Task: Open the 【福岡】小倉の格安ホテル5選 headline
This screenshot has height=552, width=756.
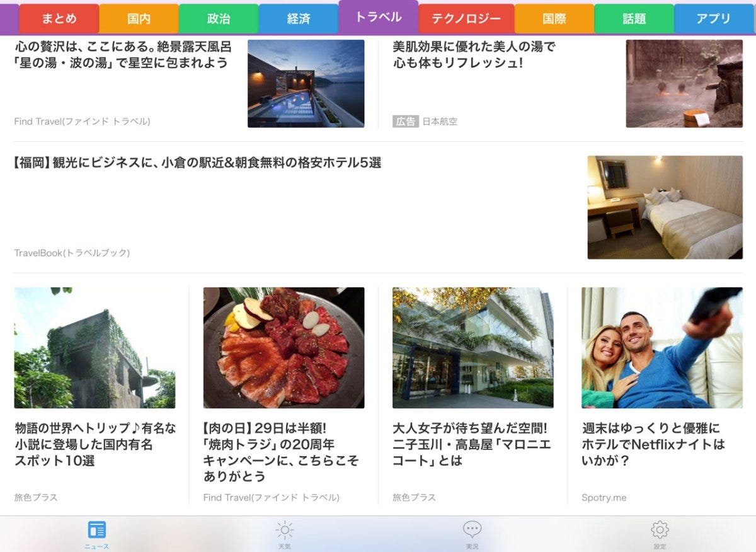Action: click(197, 163)
